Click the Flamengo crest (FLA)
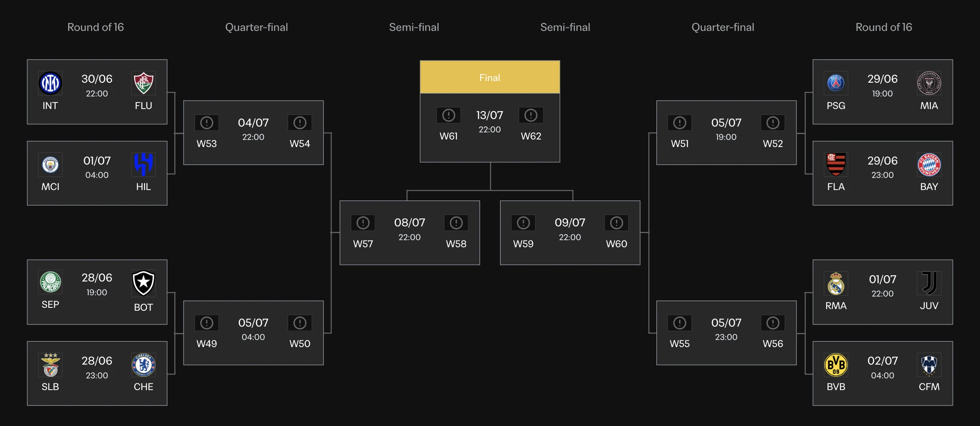 point(836,165)
